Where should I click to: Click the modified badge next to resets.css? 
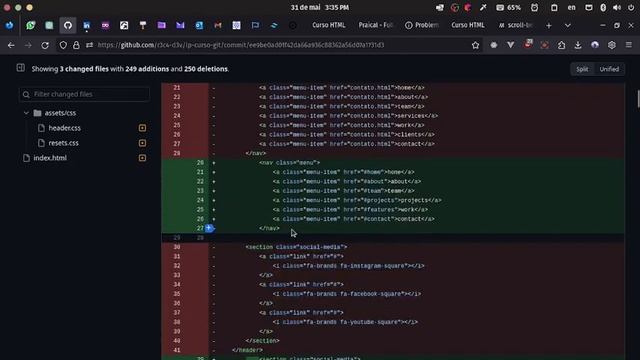[142, 143]
